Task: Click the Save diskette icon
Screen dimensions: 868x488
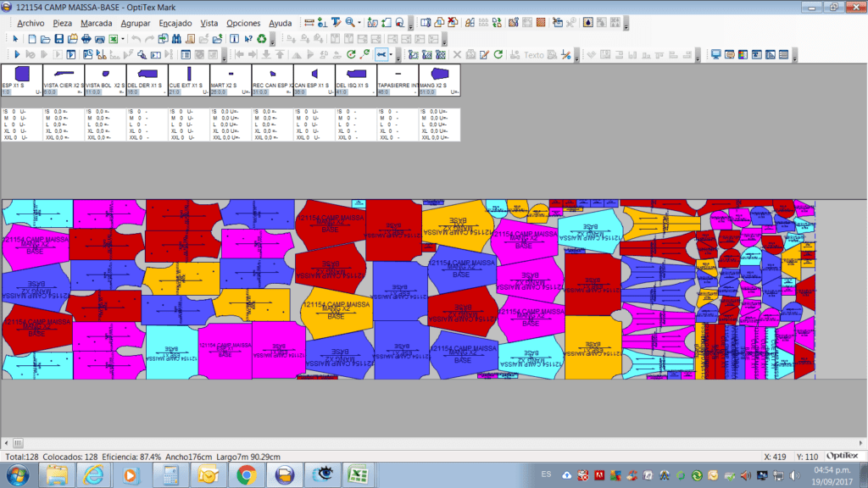Action: pos(59,39)
